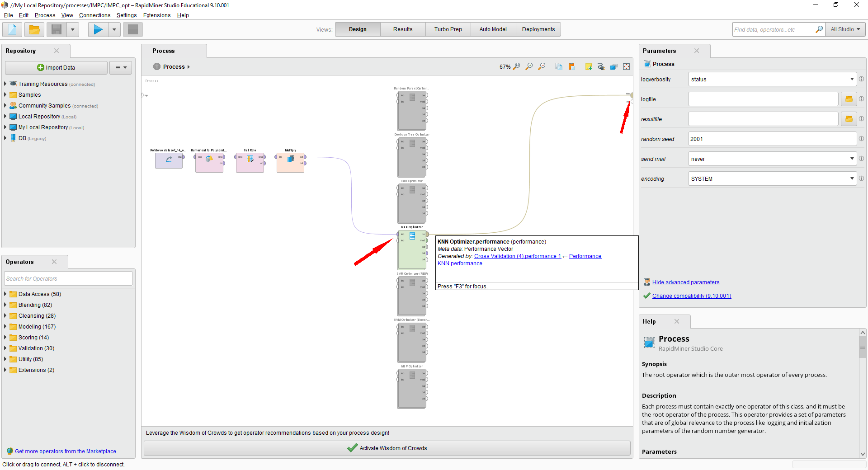This screenshot has width=868, height=470.
Task: Switch to the Auto Model view
Action: point(493,29)
